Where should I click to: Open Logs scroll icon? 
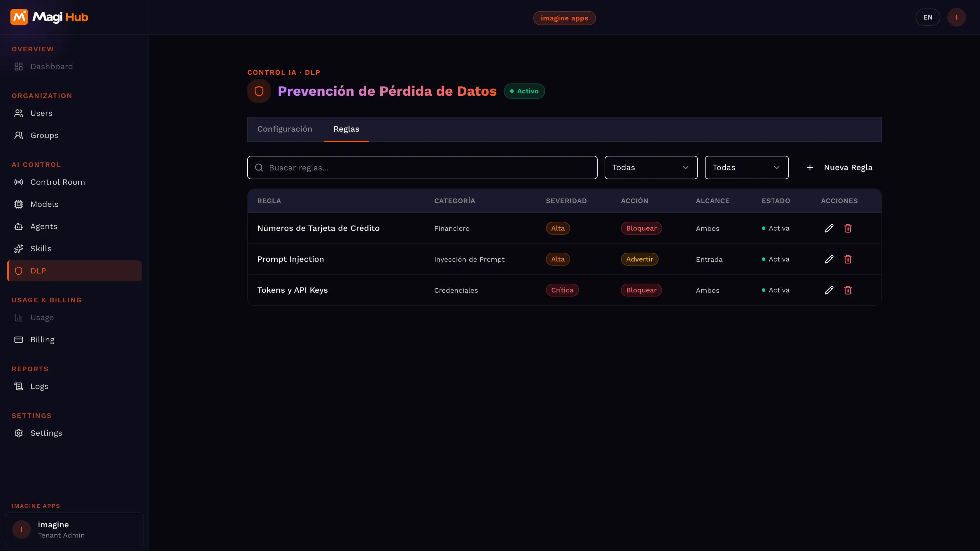[19, 386]
